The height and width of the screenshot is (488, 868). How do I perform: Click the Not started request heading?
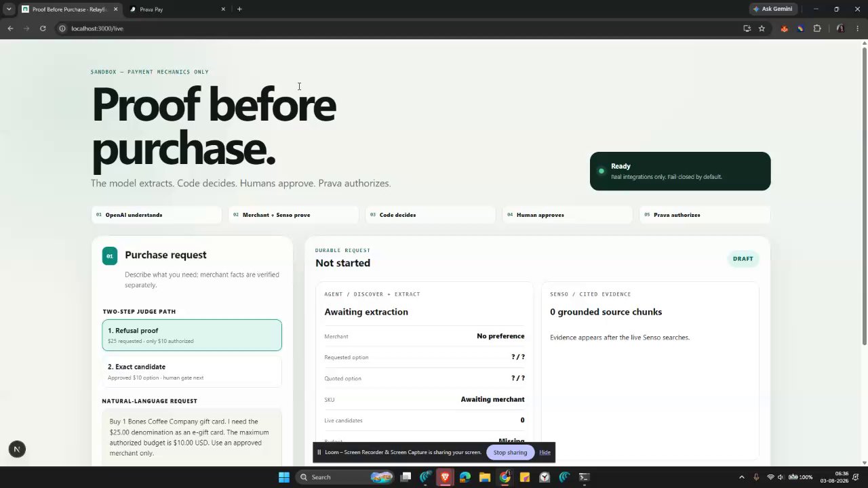[x=342, y=263]
